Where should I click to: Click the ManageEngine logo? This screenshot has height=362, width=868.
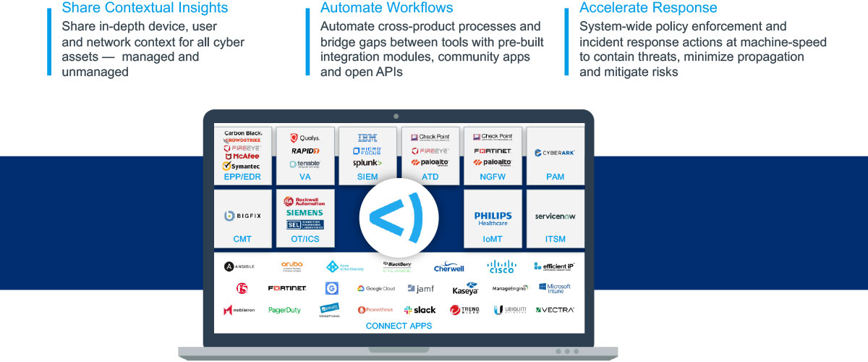coord(511,288)
